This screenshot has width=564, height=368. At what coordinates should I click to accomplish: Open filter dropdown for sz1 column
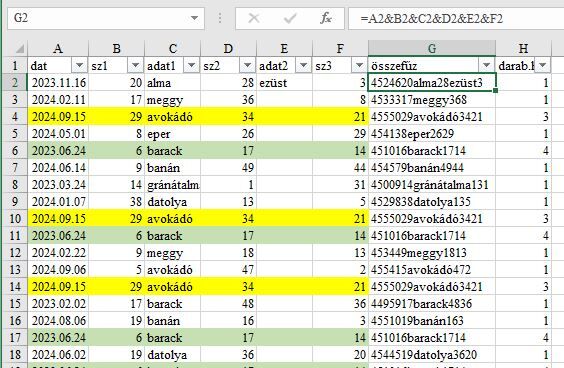pos(135,65)
